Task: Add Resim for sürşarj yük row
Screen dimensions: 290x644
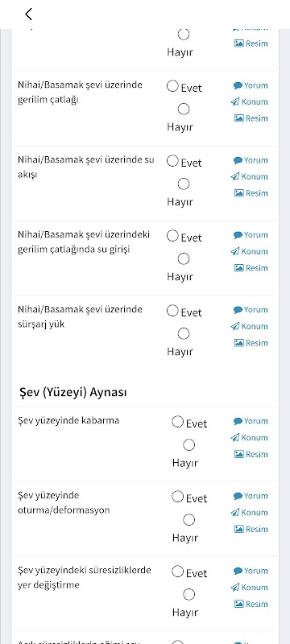Action: click(251, 343)
